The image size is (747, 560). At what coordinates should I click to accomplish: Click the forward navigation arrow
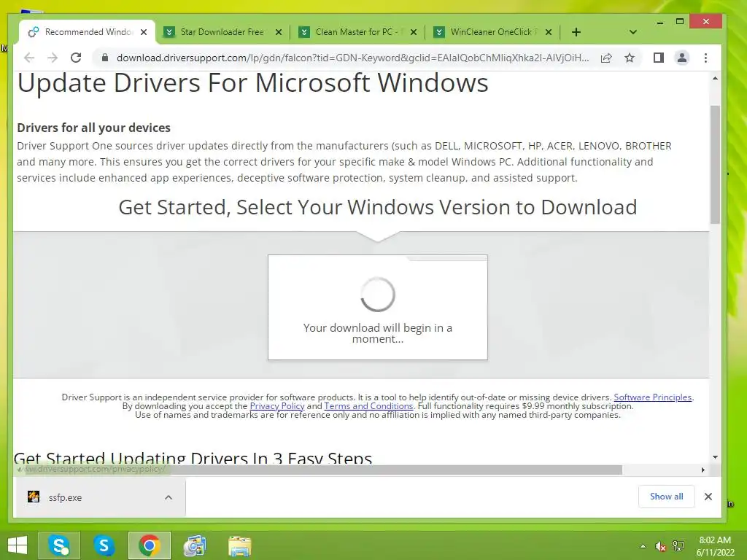click(53, 58)
